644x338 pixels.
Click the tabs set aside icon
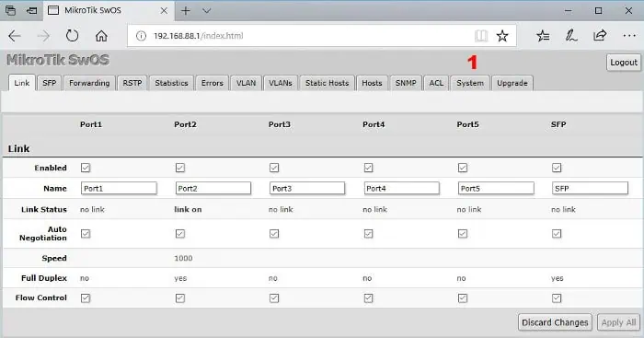[11, 11]
